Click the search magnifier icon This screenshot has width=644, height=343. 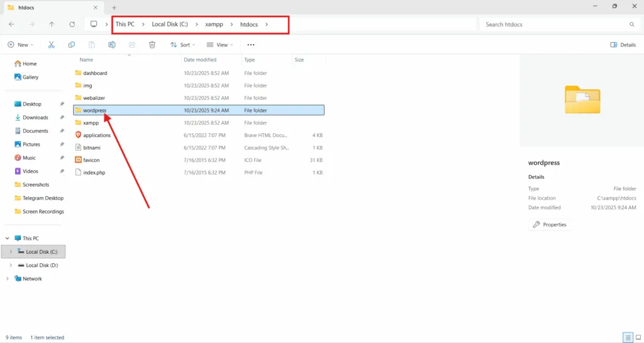point(631,24)
